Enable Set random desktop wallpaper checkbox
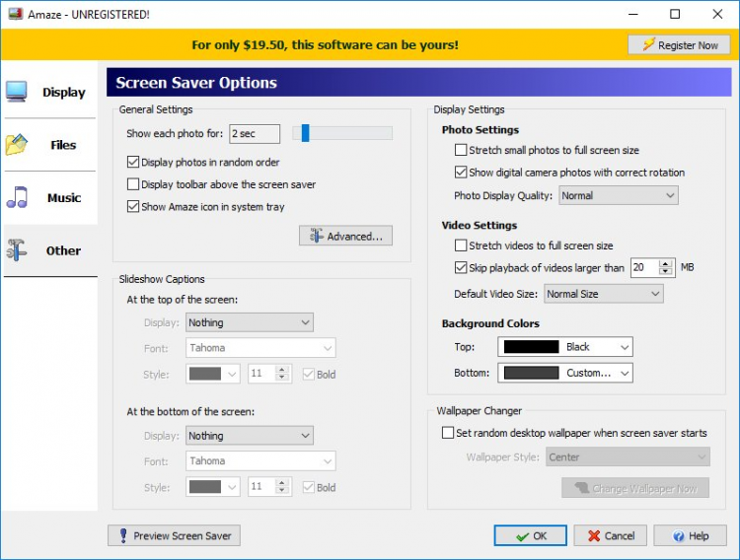This screenshot has height=560, width=740. 447,433
